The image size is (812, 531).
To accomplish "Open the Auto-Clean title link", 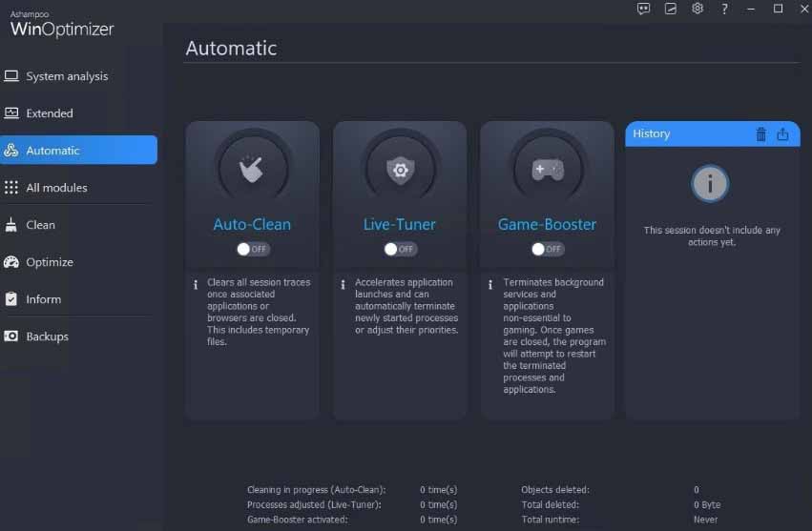I will pyautogui.click(x=252, y=225).
